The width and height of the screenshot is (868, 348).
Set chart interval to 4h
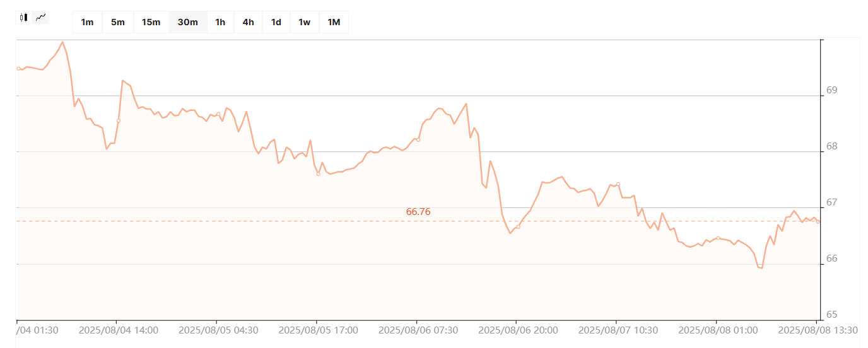[x=248, y=22]
